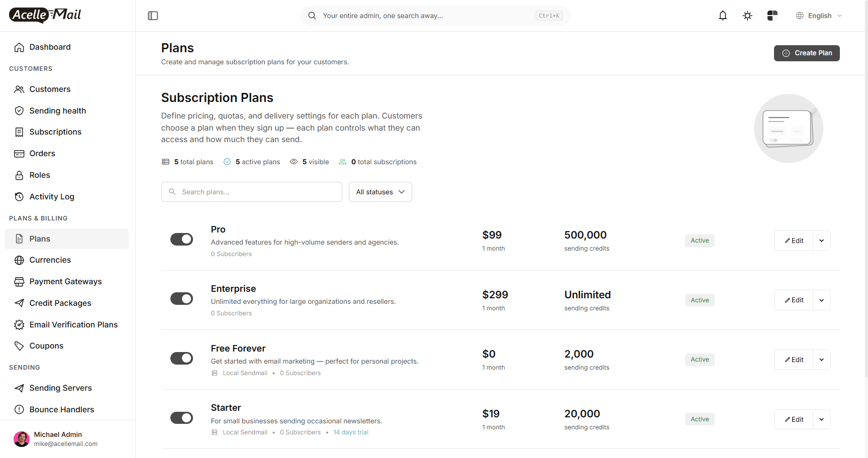The width and height of the screenshot is (868, 458).
Task: Open the English language dropdown
Action: 819,16
